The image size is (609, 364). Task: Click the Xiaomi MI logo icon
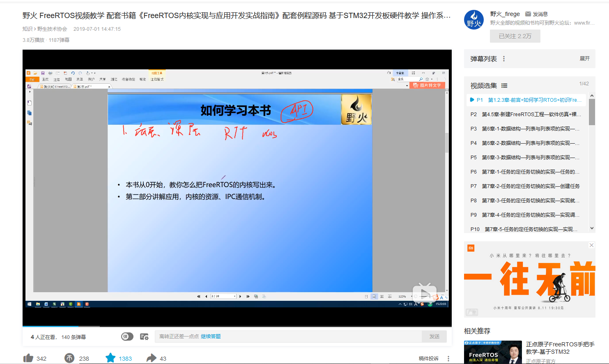(471, 248)
